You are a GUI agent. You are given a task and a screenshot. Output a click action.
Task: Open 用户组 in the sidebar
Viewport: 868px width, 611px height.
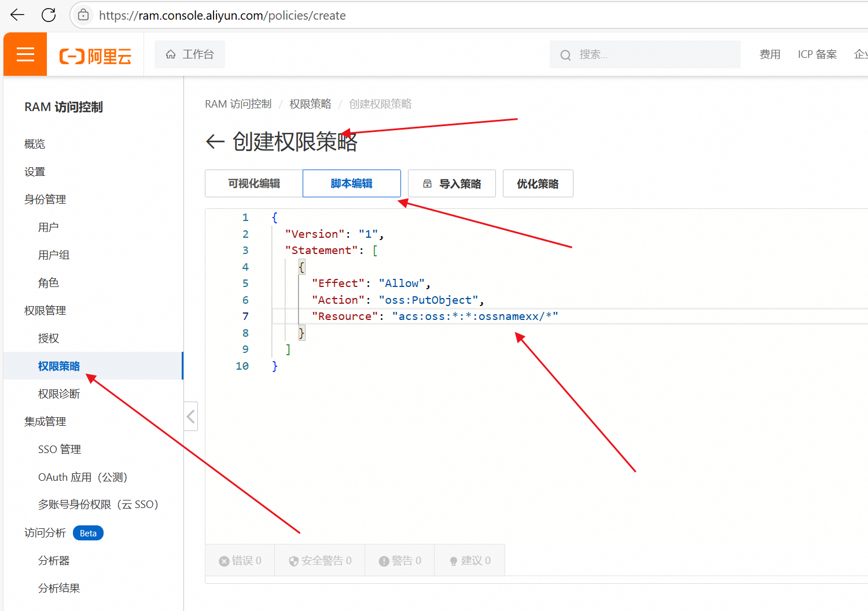point(54,255)
